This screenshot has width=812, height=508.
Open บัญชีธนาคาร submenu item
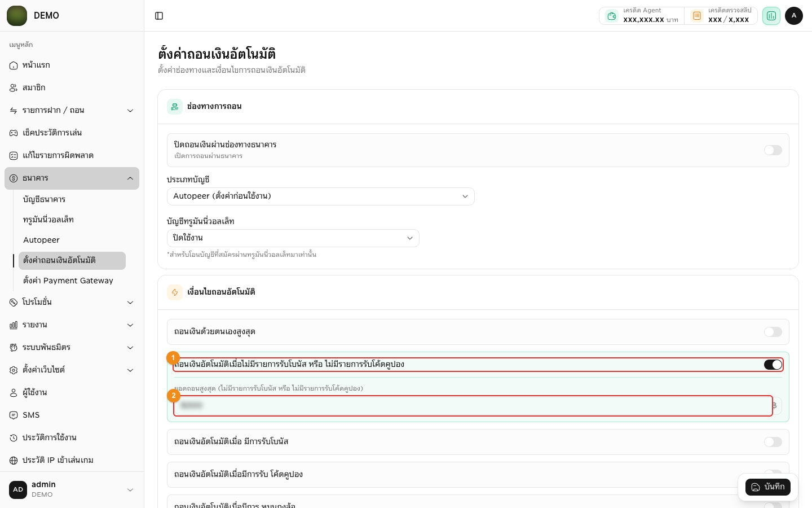pos(72,200)
